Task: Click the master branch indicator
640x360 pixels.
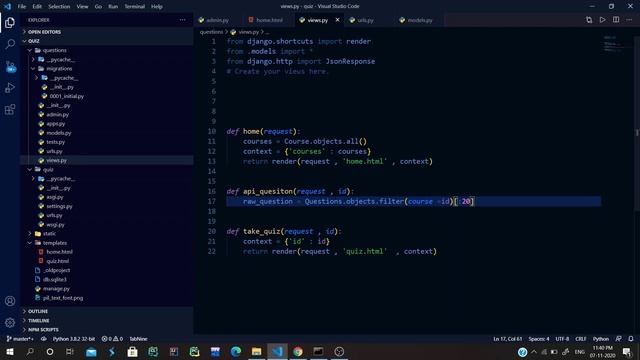Action: tap(20, 339)
